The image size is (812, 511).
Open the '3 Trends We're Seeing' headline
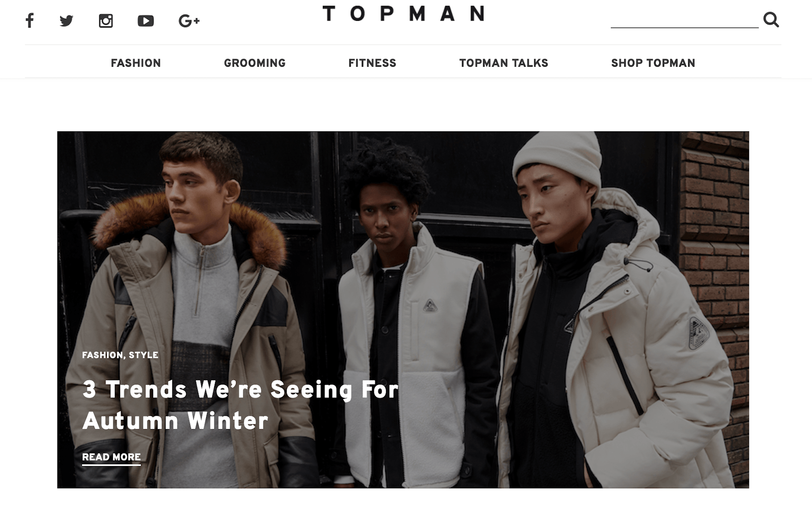coord(240,405)
